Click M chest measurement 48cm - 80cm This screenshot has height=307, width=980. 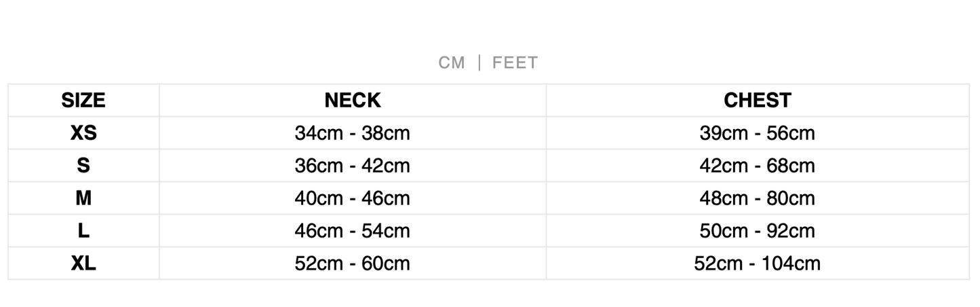pyautogui.click(x=757, y=198)
